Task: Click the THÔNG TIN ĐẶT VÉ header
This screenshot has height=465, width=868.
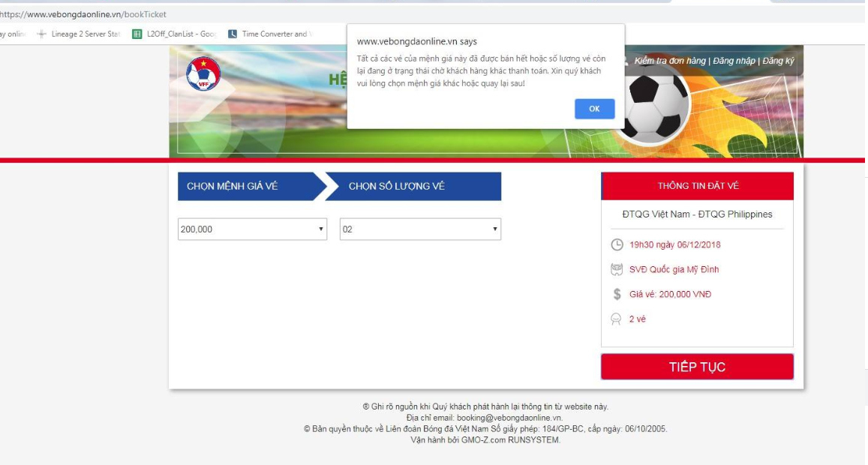Action: 698,186
